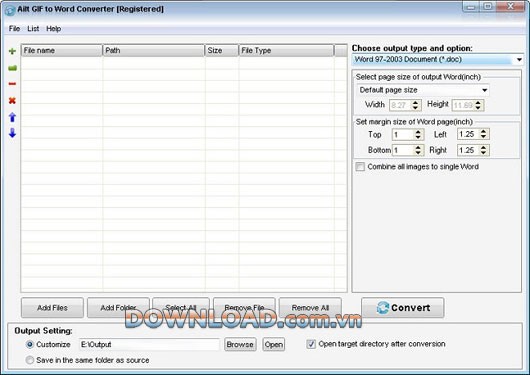Click the Left margin input field
The height and width of the screenshot is (375, 530).
(x=468, y=134)
